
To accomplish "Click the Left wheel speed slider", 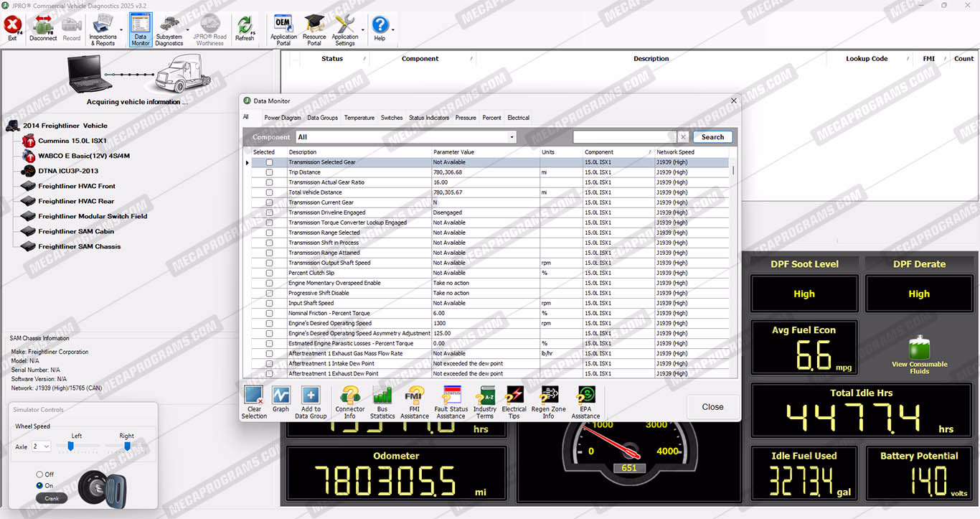I will click(71, 446).
